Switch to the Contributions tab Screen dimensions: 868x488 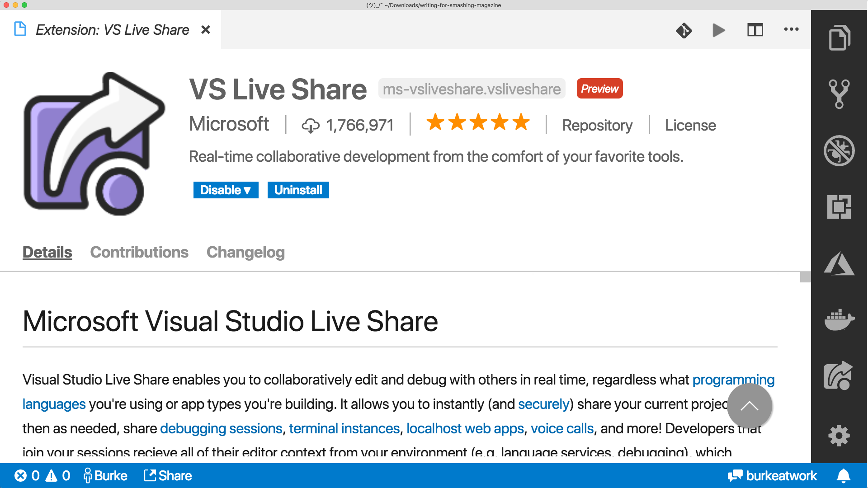click(x=138, y=252)
